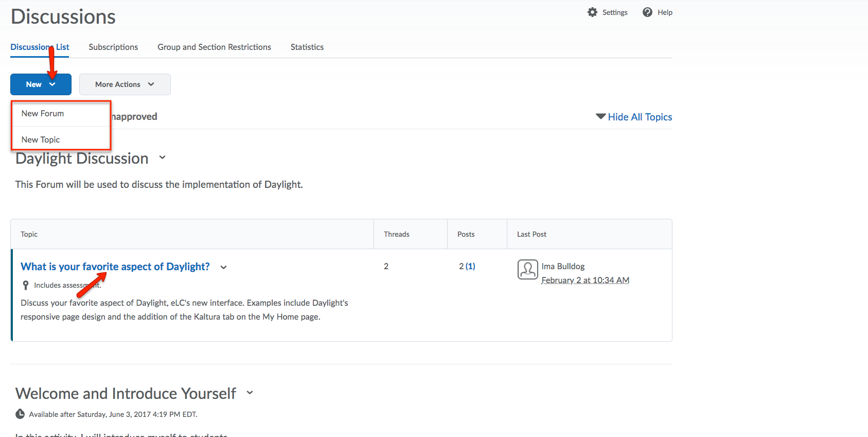This screenshot has width=868, height=437.
Task: Go to the Statistics tab
Action: pos(307,47)
